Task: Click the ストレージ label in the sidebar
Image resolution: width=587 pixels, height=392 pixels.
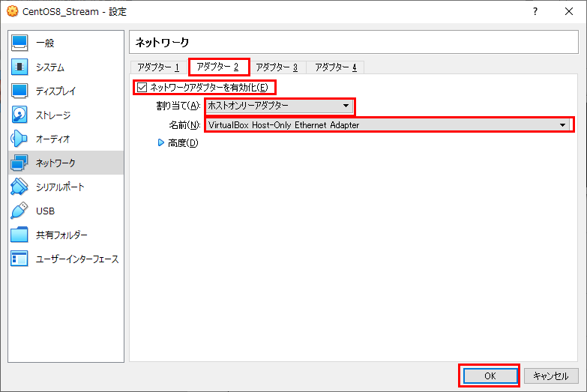Action: (53, 115)
